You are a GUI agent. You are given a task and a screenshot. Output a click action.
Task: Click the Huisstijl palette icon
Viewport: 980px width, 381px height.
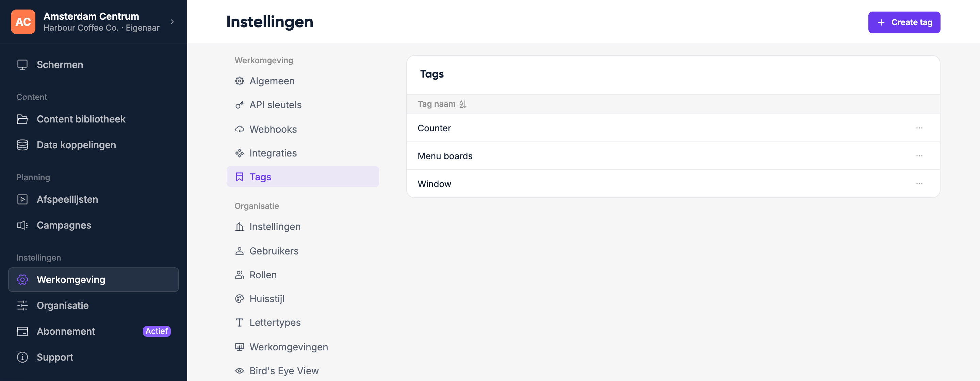239,299
